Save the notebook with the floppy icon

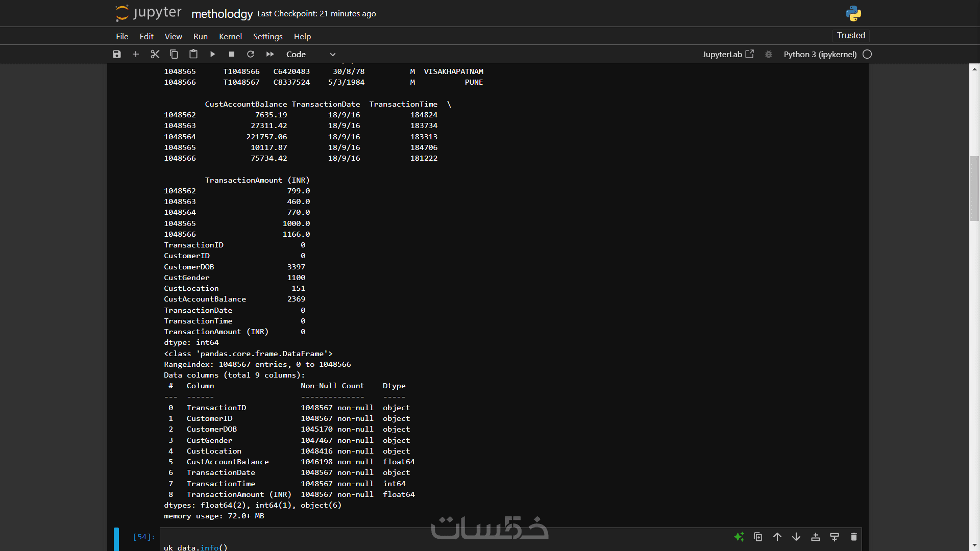tap(117, 54)
